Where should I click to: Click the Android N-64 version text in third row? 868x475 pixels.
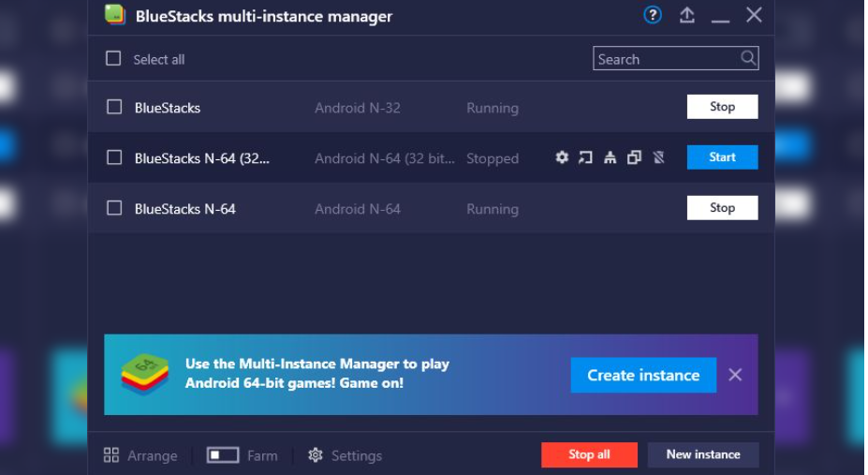(358, 209)
